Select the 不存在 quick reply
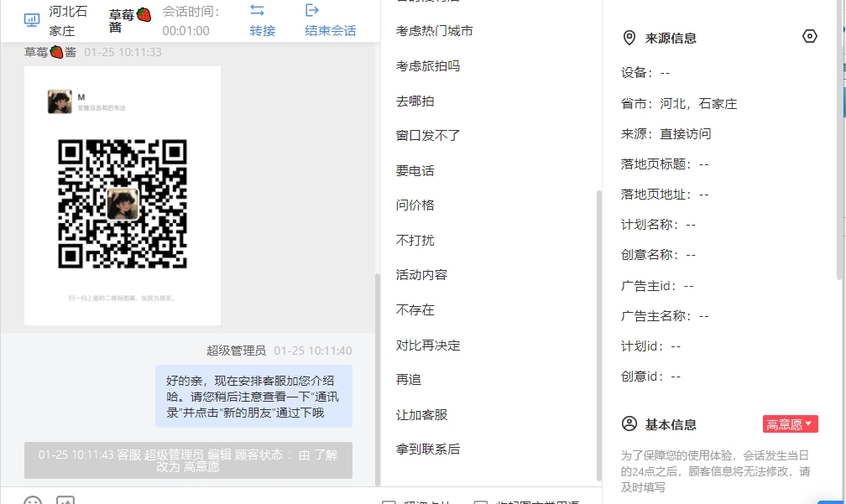This screenshot has height=504, width=846. pyautogui.click(x=415, y=310)
